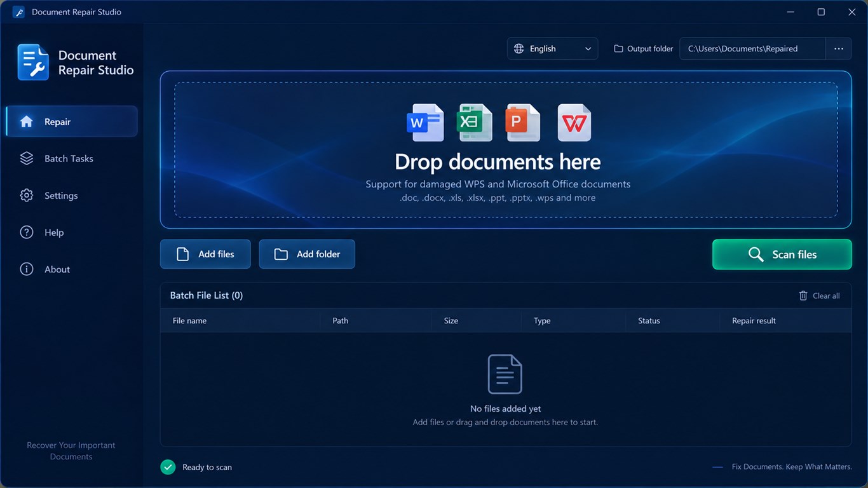Click the PowerPoint presentation icon
This screenshot has width=868, height=488.
click(523, 123)
